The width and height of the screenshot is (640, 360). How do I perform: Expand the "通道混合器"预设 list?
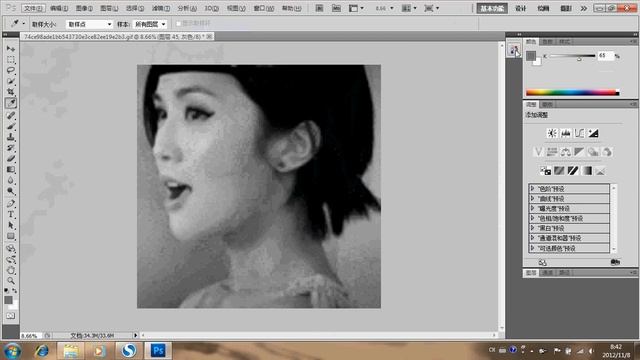[x=532, y=238]
